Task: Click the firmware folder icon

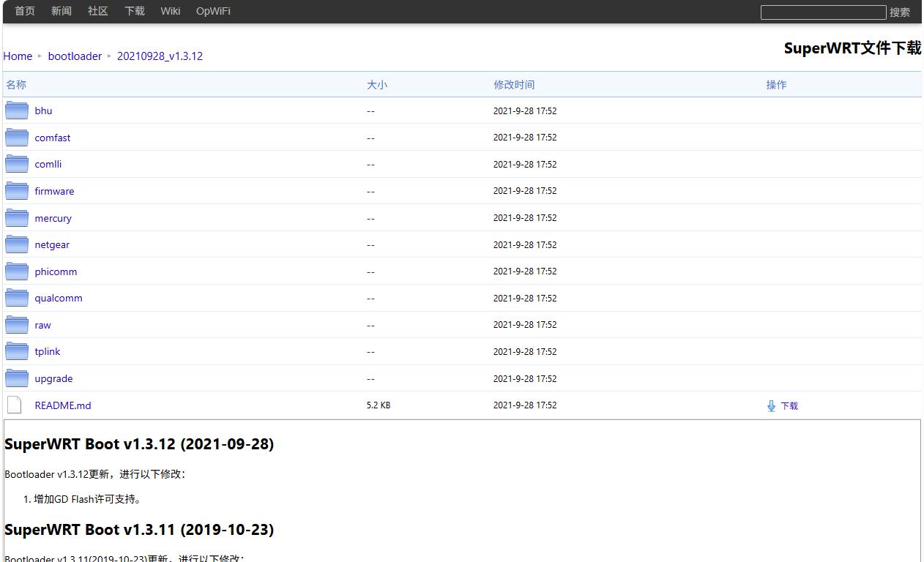Action: coord(17,191)
